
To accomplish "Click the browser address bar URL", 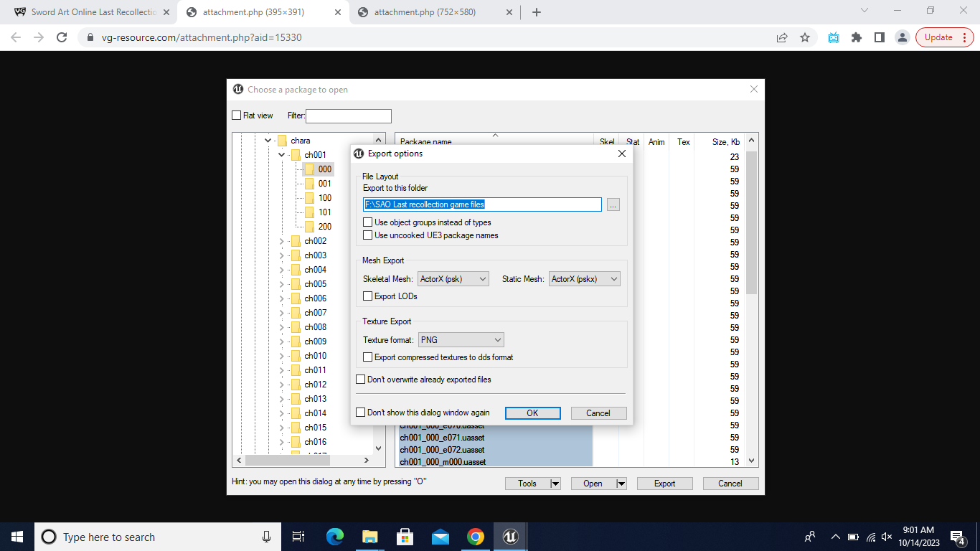I will click(202, 37).
